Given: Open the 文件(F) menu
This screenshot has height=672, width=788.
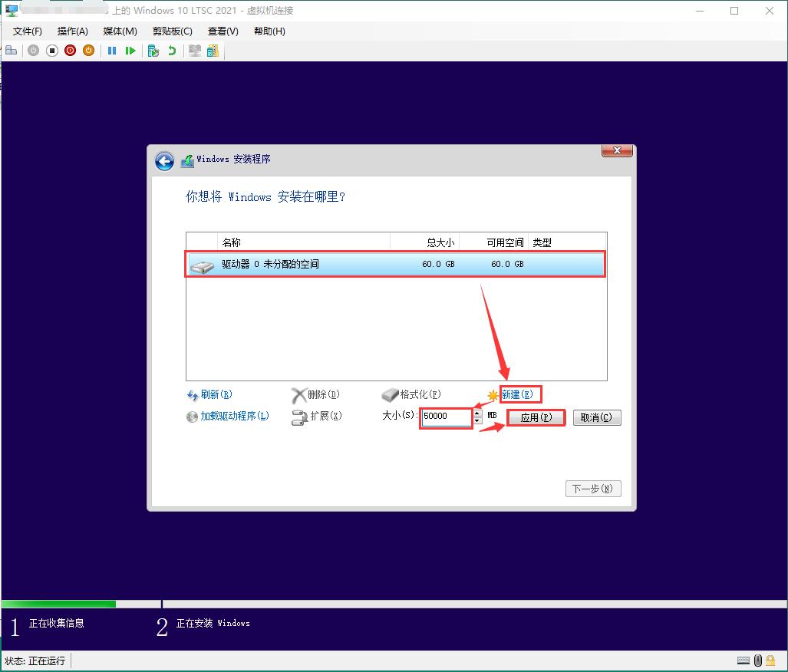Looking at the screenshot, I should pos(27,31).
